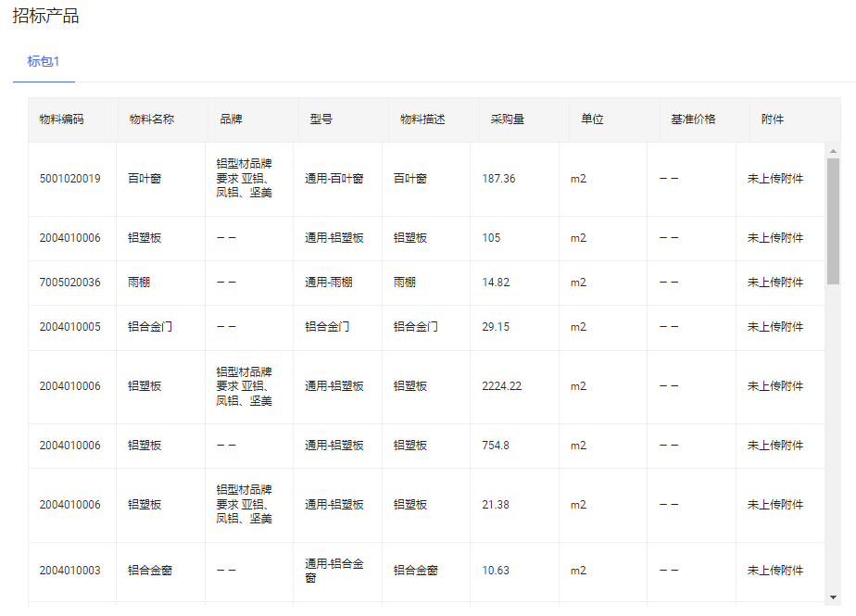
Task: Click the 招标产品 section heading
Action: [46, 16]
